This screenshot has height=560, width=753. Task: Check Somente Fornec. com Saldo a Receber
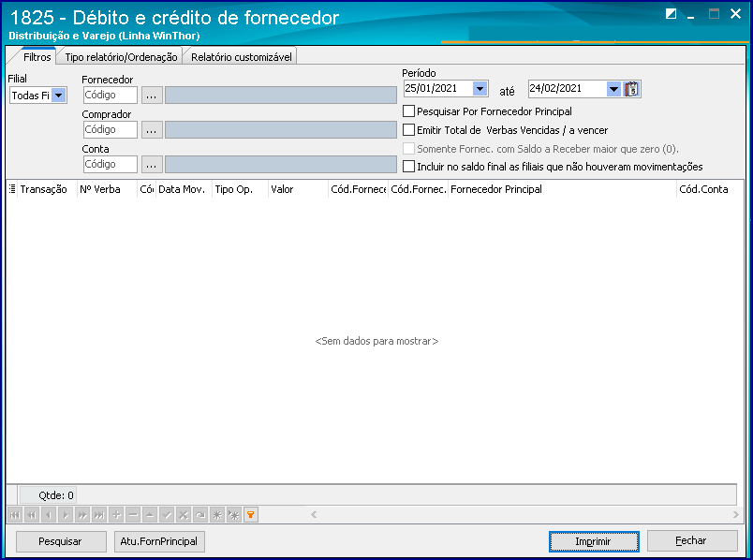coord(408,148)
